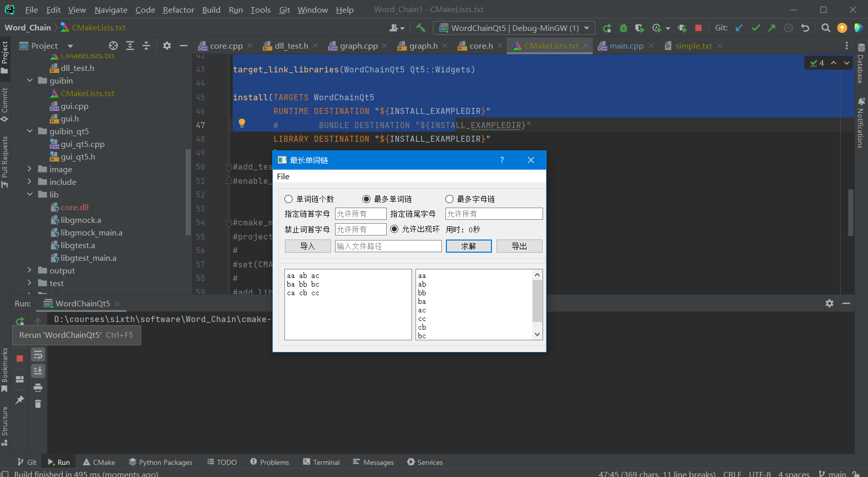Select the 最多字母链 radio button
Viewport: 868px width, 477px height.
tap(449, 199)
